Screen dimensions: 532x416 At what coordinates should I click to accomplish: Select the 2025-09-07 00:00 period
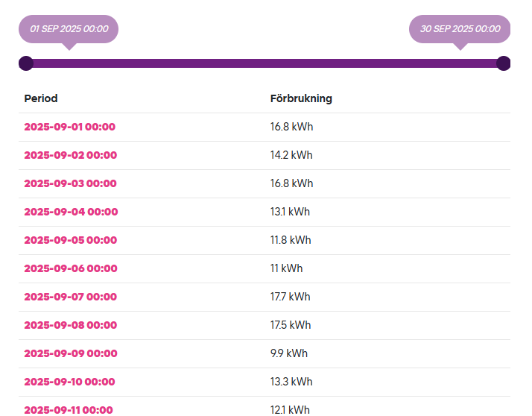point(70,297)
